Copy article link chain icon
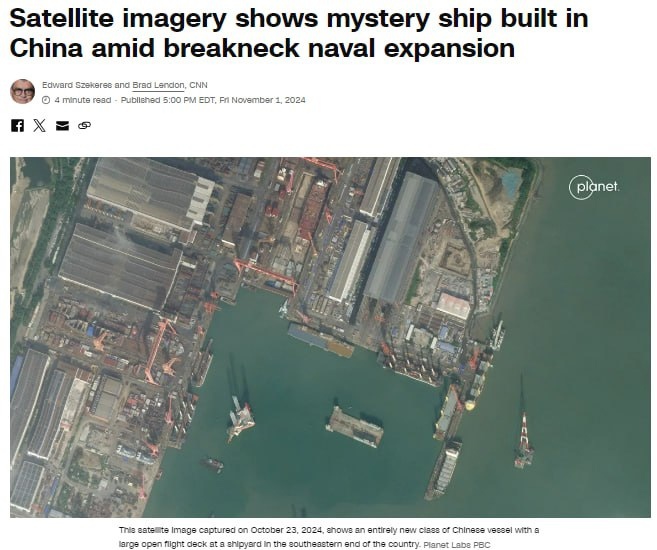The width and height of the screenshot is (657, 550). [84, 125]
